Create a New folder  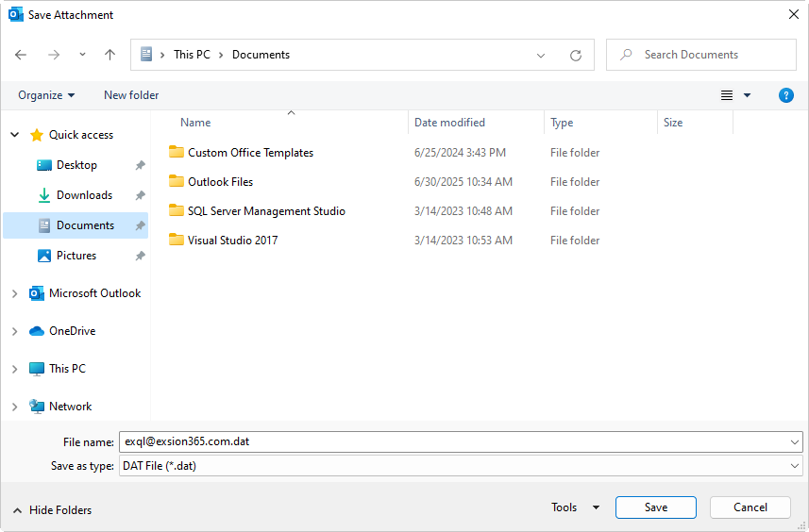coord(131,95)
